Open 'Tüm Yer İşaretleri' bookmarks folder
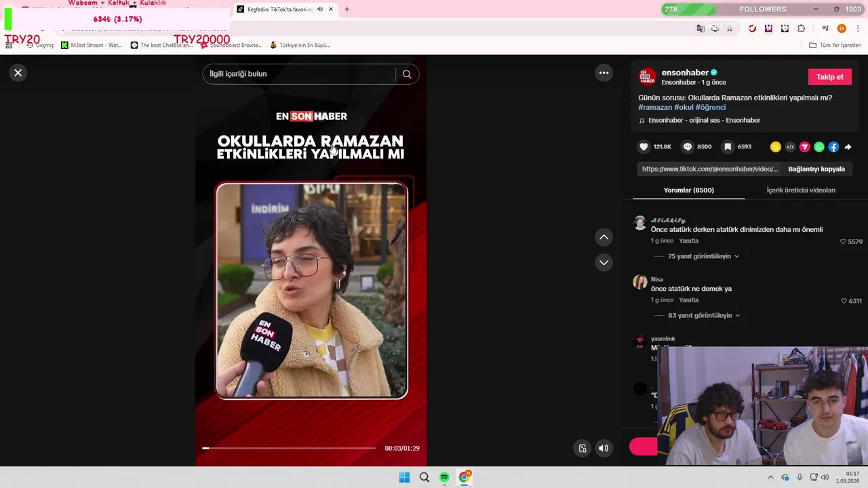Viewport: 868px width, 488px height. point(835,45)
